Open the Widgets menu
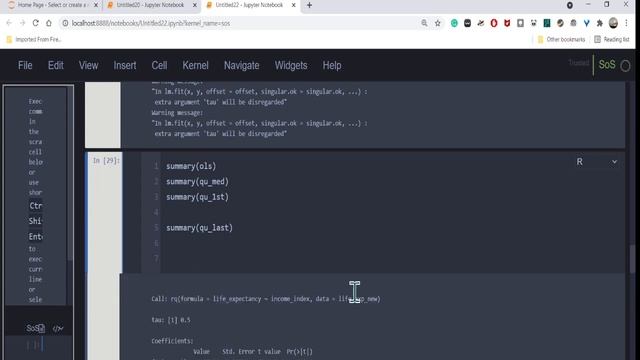Viewport: 640px width, 360px height. pos(291,65)
